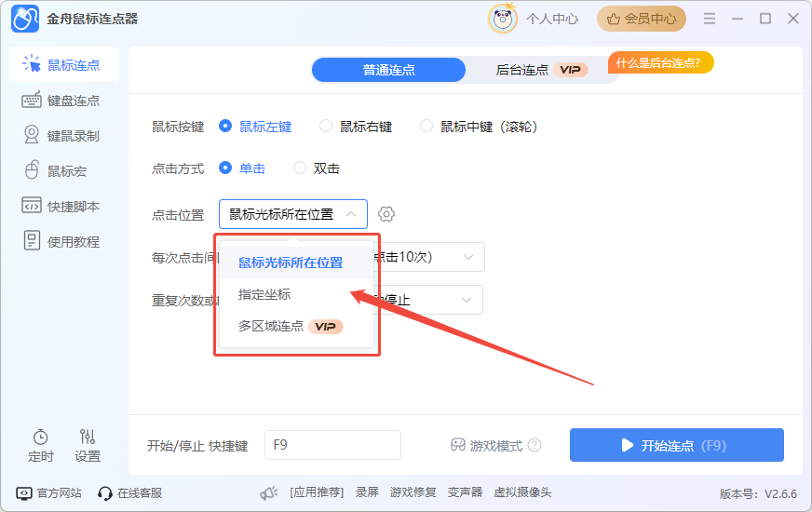812x512 pixels.
Task: Select the 鼠标左键 radio button
Action: click(x=225, y=126)
